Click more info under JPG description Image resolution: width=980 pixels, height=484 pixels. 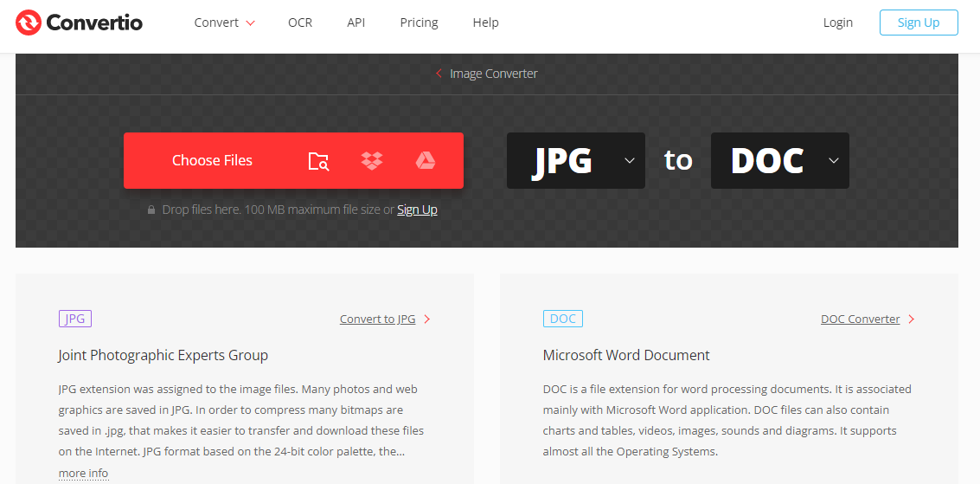[x=83, y=473]
